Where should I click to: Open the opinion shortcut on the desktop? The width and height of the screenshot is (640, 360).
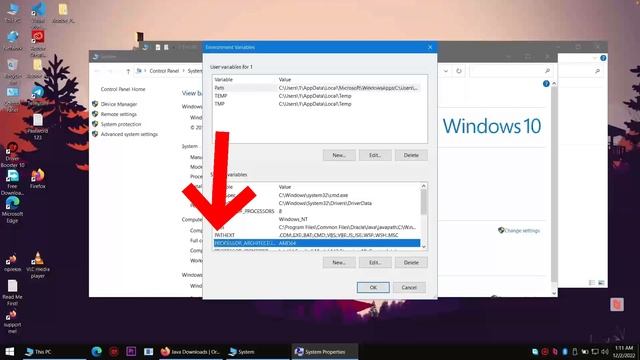12,262
